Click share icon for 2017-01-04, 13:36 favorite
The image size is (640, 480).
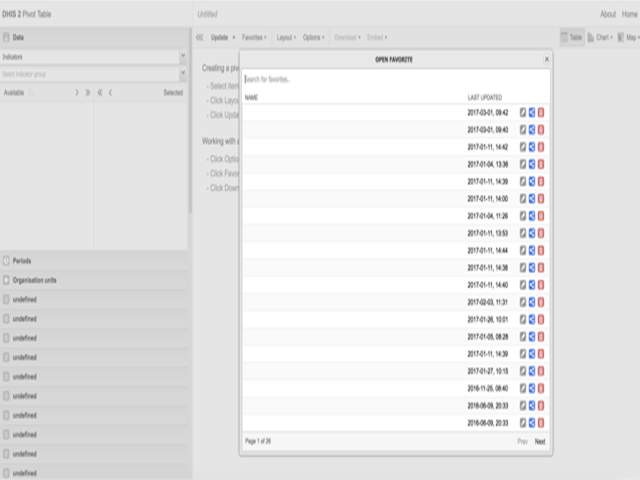532,164
